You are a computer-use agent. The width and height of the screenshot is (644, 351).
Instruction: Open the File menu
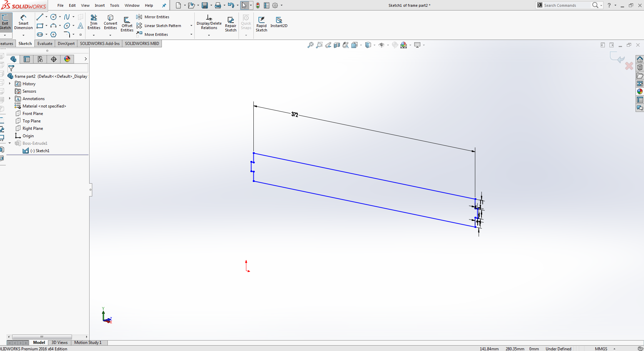(x=60, y=5)
